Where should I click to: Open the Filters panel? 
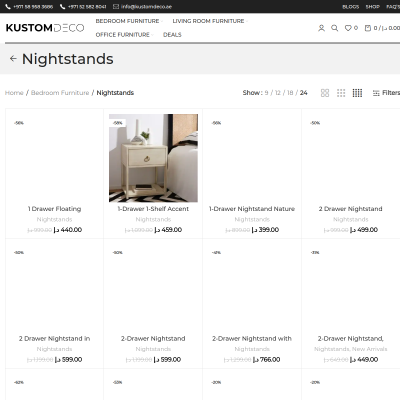coord(386,93)
